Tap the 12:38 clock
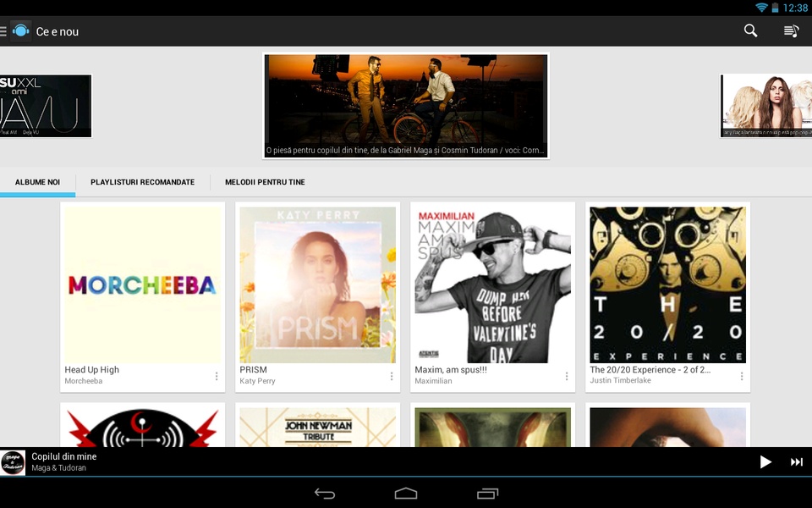Screen dimensions: 812x508 (x=795, y=8)
